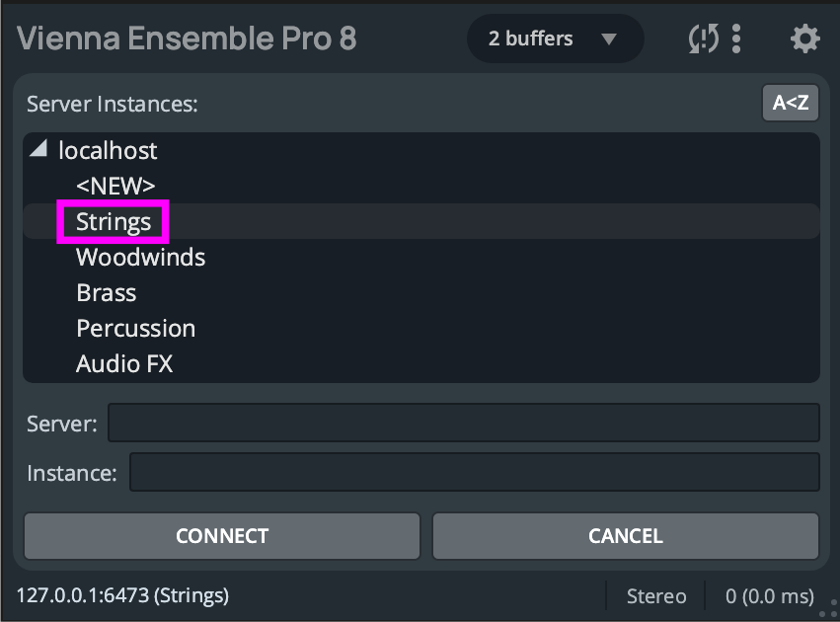The width and height of the screenshot is (840, 622).
Task: Open the 2 buffers dropdown
Action: point(554,39)
